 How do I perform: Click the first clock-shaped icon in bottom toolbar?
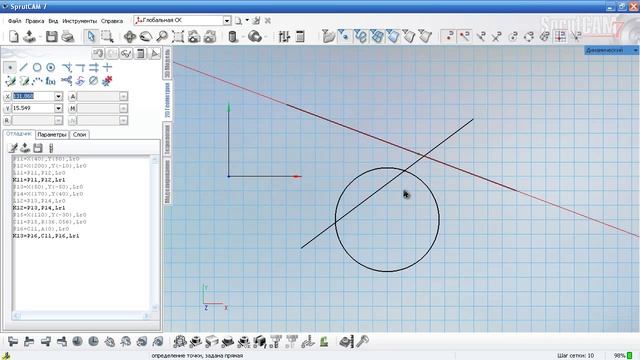(78, 342)
